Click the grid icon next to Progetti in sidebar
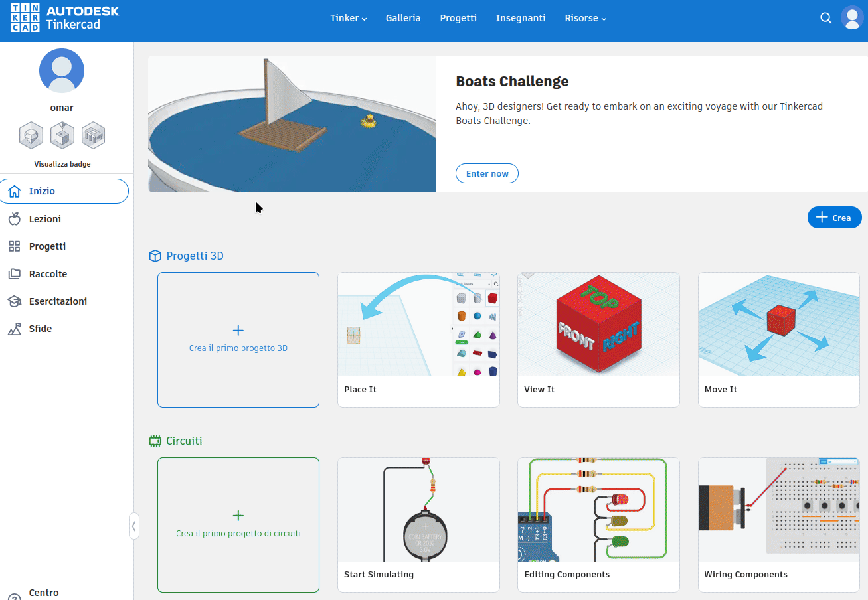 [x=15, y=246]
